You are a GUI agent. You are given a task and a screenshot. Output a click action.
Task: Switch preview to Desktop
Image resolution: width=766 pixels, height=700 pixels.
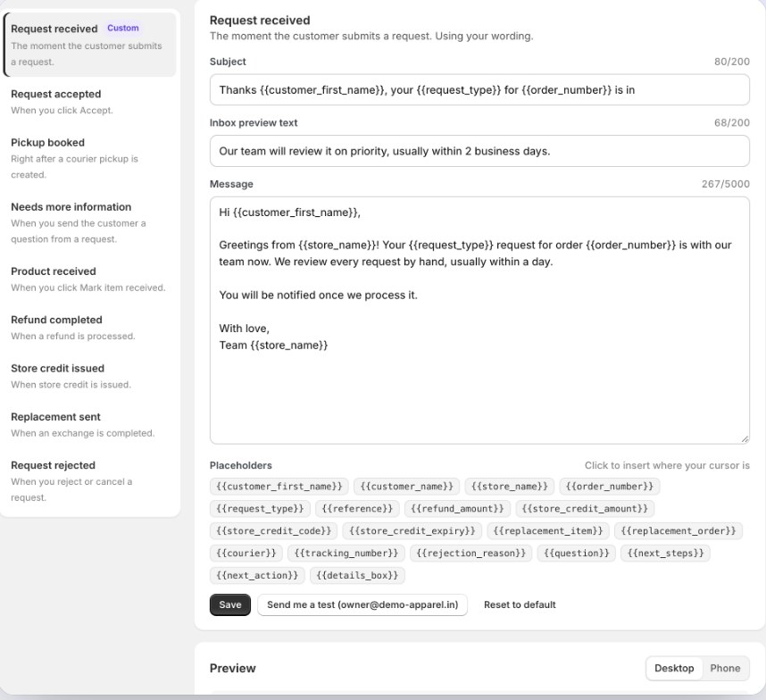point(674,668)
